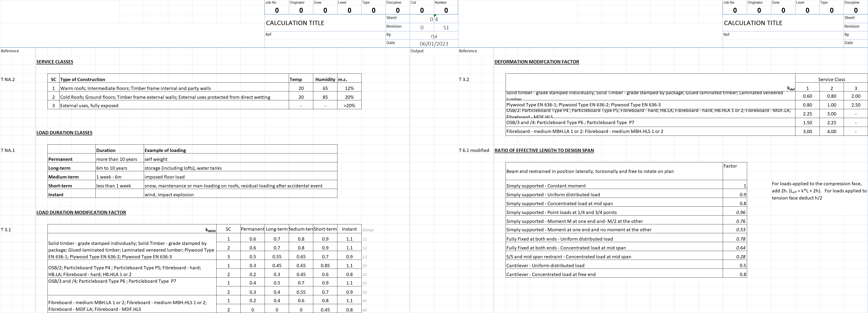
Task: Select kdef value 2.00 cell
Action: pos(855,96)
